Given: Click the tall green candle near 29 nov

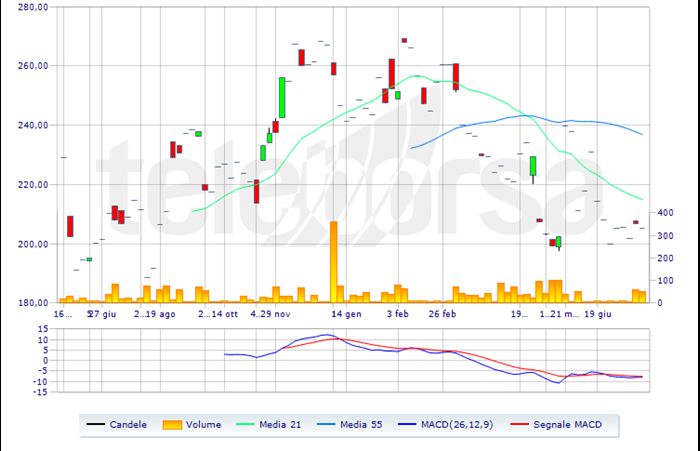Looking at the screenshot, I should (282, 97).
